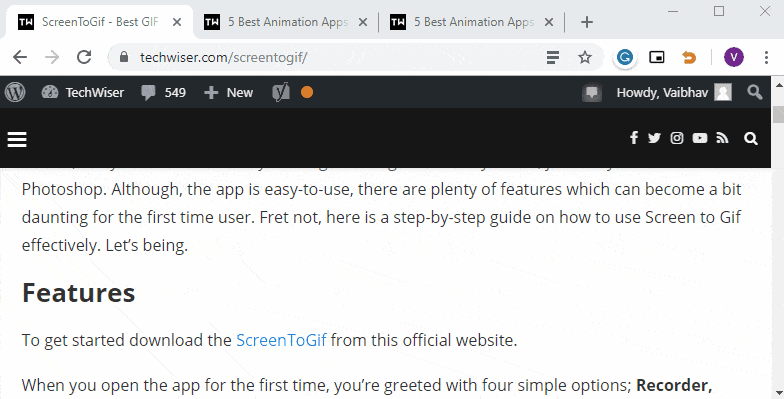This screenshot has width=784, height=399.
Task: Open the notifications chat icon in admin bar
Action: click(592, 92)
